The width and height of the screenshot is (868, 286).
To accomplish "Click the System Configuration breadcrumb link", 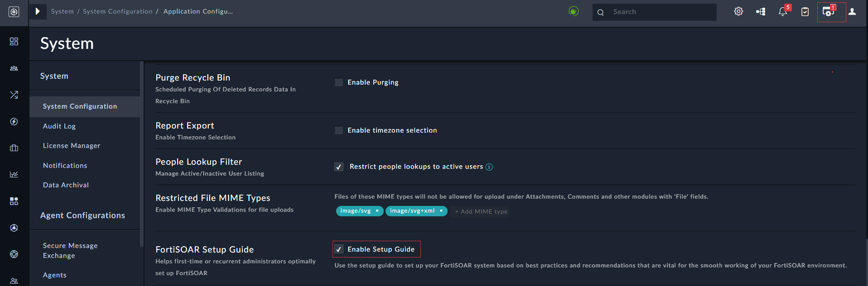I will pos(118,11).
